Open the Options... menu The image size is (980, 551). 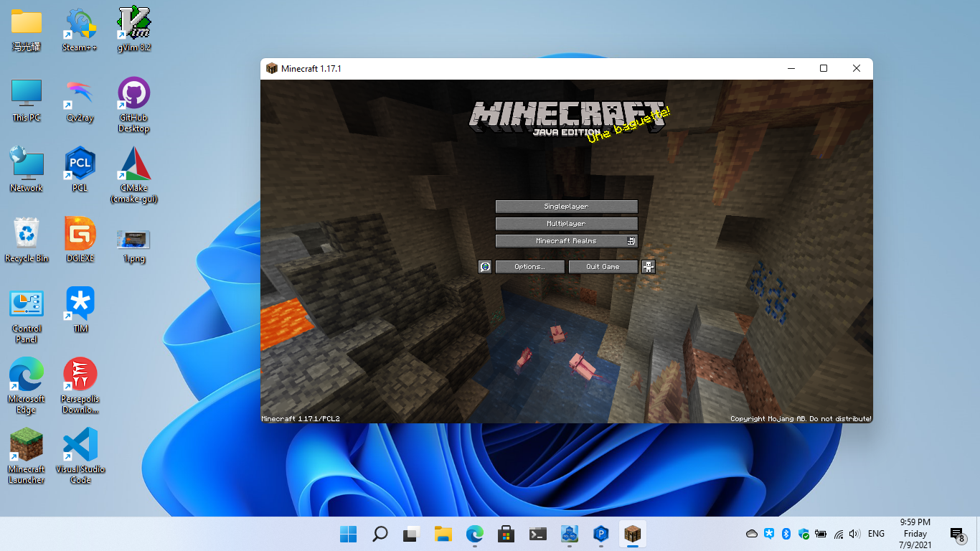(x=529, y=267)
